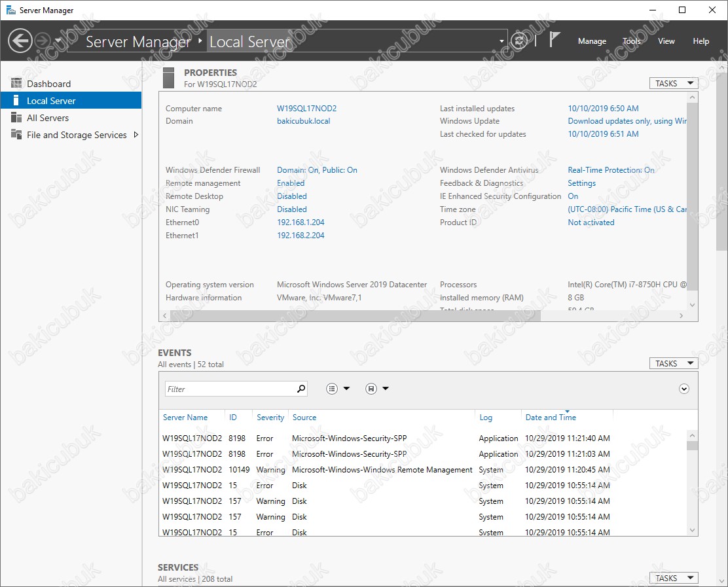Open All Servers in the sidebar
728x587 pixels.
tap(48, 118)
